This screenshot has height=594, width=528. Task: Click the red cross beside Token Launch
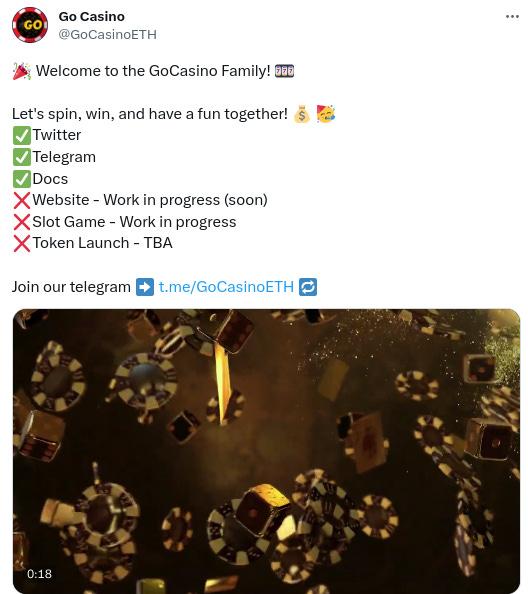[22, 244]
